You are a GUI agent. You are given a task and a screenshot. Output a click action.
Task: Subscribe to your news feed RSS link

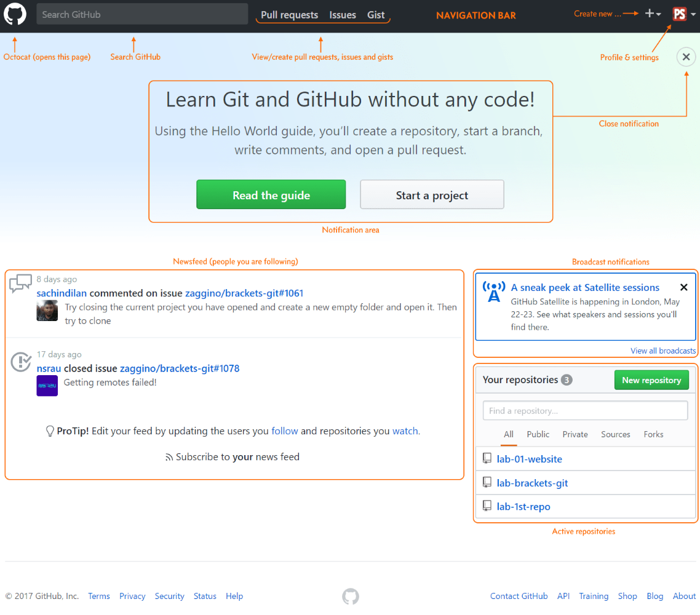232,457
